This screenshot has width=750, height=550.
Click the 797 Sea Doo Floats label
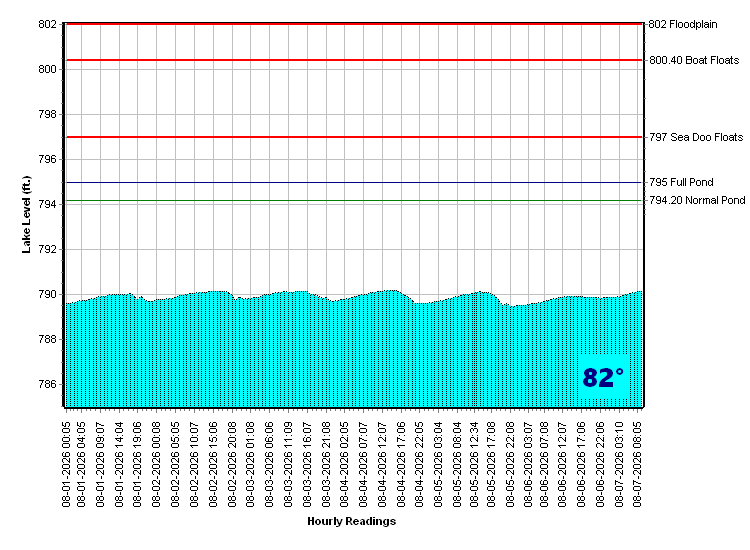point(696,137)
